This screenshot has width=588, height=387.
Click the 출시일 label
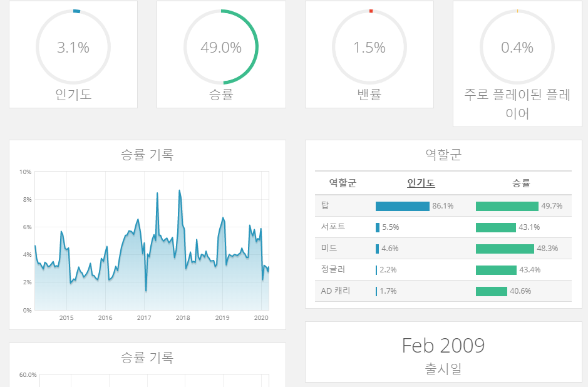coord(443,369)
